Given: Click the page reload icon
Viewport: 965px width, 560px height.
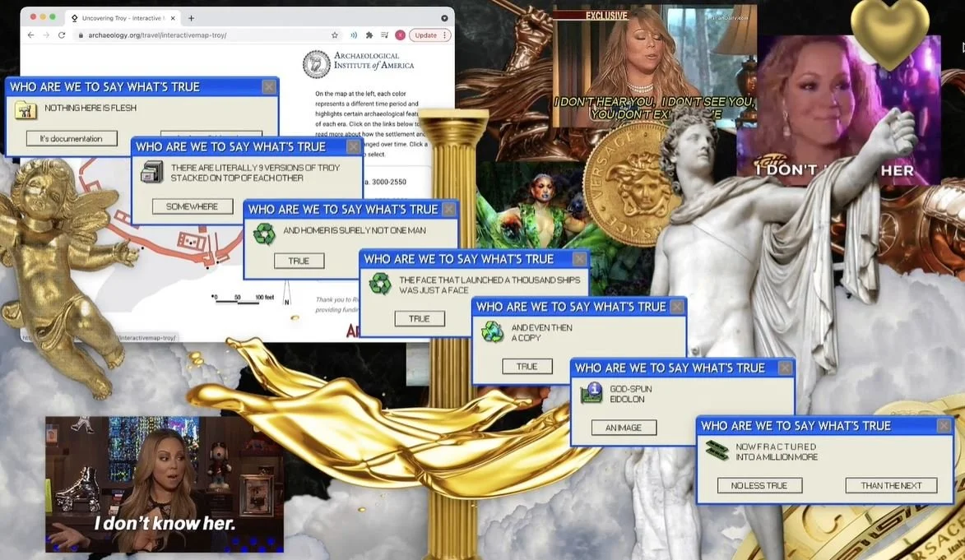Looking at the screenshot, I should pyautogui.click(x=63, y=35).
